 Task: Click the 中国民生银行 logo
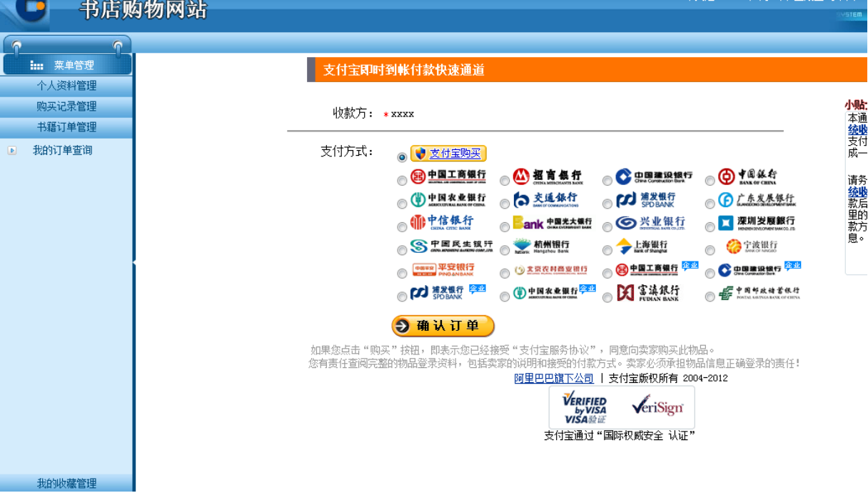click(452, 246)
